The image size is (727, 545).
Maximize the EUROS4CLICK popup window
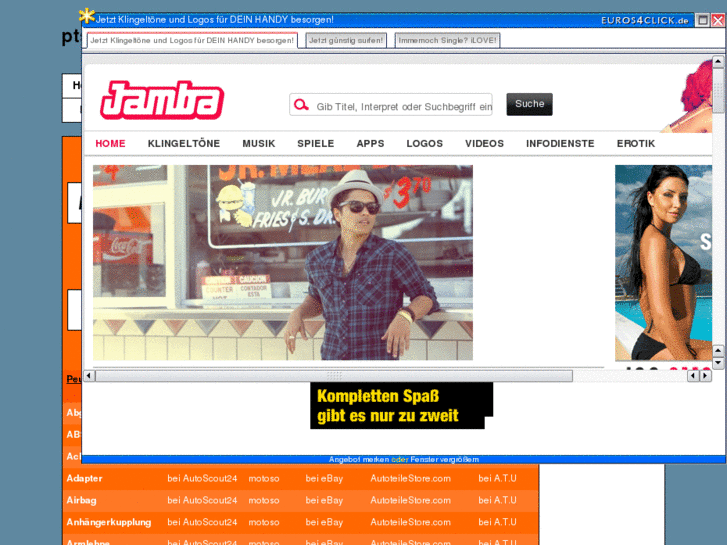pyautogui.click(x=703, y=20)
